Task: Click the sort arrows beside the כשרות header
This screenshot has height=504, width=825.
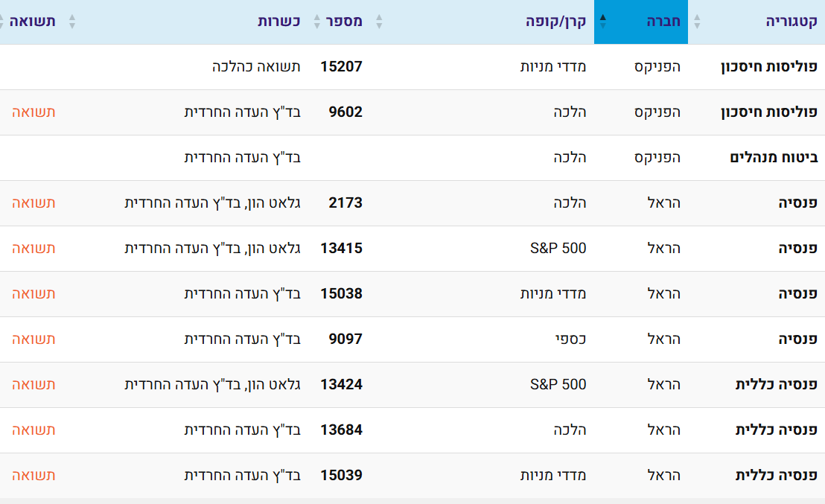Action: [x=72, y=22]
